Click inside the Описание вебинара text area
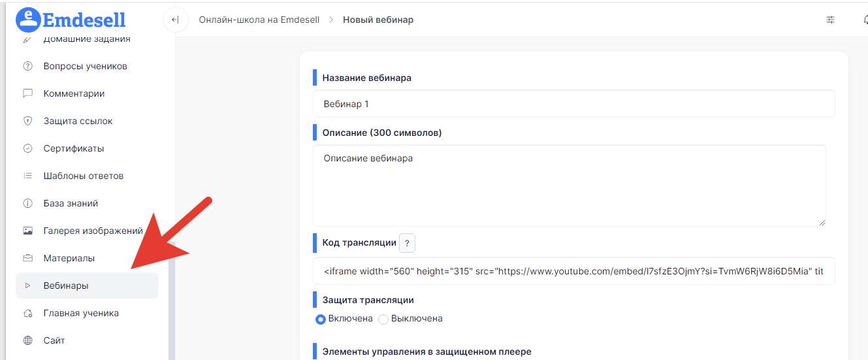Viewport: 868px width, 360px height. click(x=568, y=186)
